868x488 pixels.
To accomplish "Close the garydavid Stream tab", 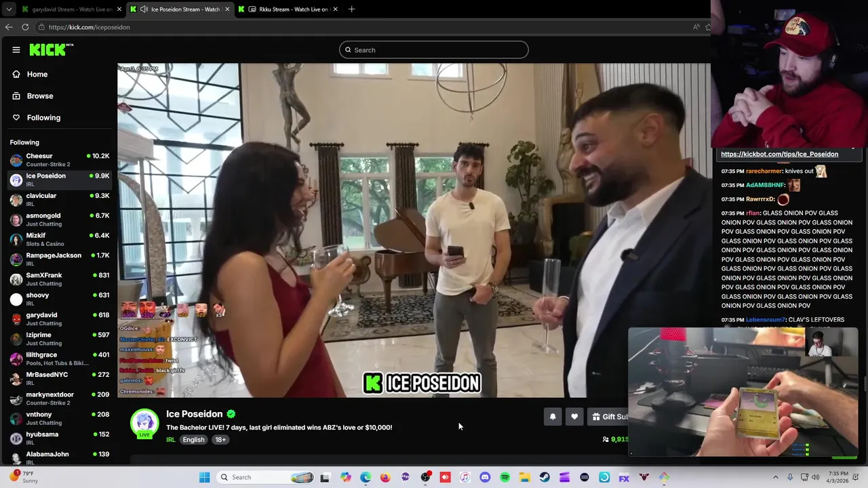I will pyautogui.click(x=119, y=9).
